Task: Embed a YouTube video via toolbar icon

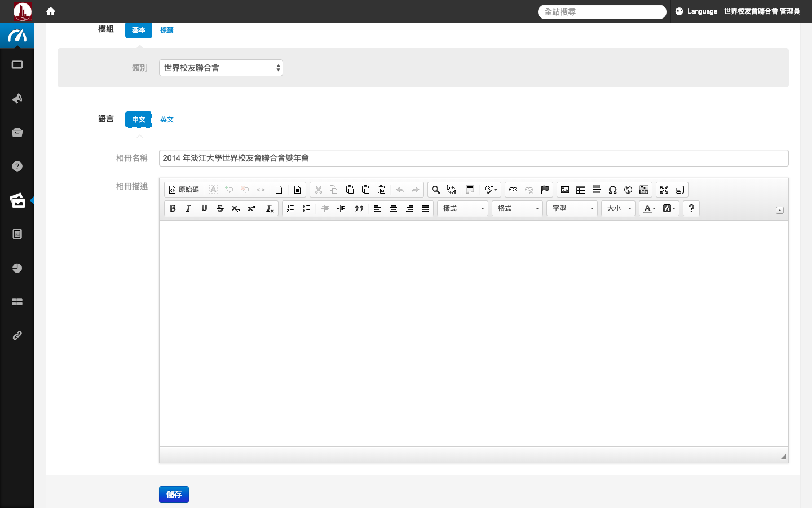Action: (644, 190)
